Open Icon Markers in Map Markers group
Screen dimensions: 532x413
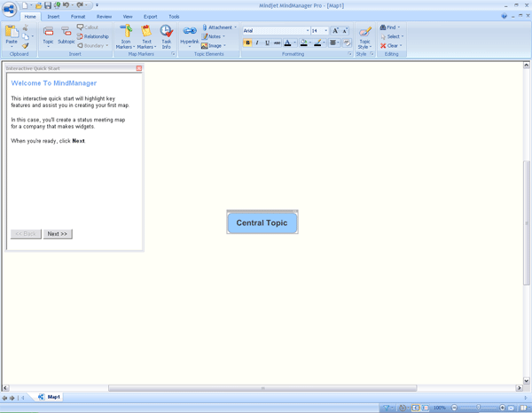pos(126,36)
